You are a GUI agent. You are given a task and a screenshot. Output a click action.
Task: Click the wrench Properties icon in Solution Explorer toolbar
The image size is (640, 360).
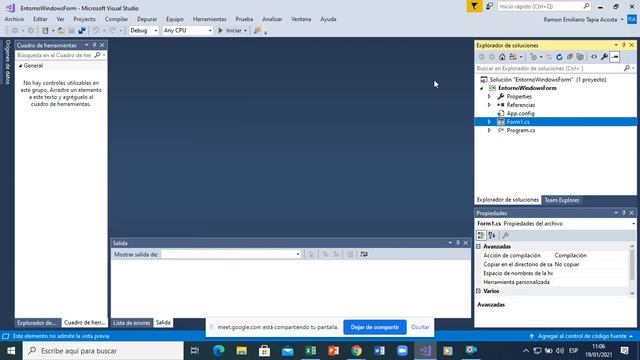click(x=604, y=57)
